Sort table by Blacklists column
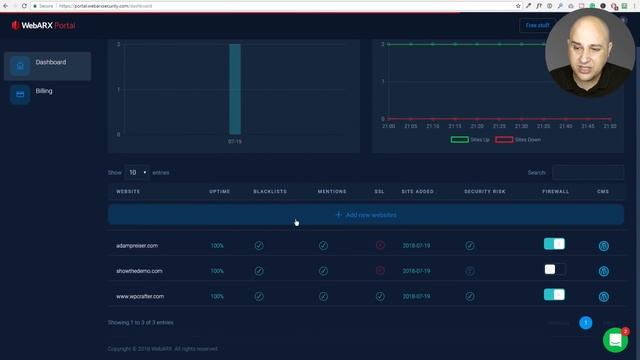The height and width of the screenshot is (360, 640). pos(270,191)
